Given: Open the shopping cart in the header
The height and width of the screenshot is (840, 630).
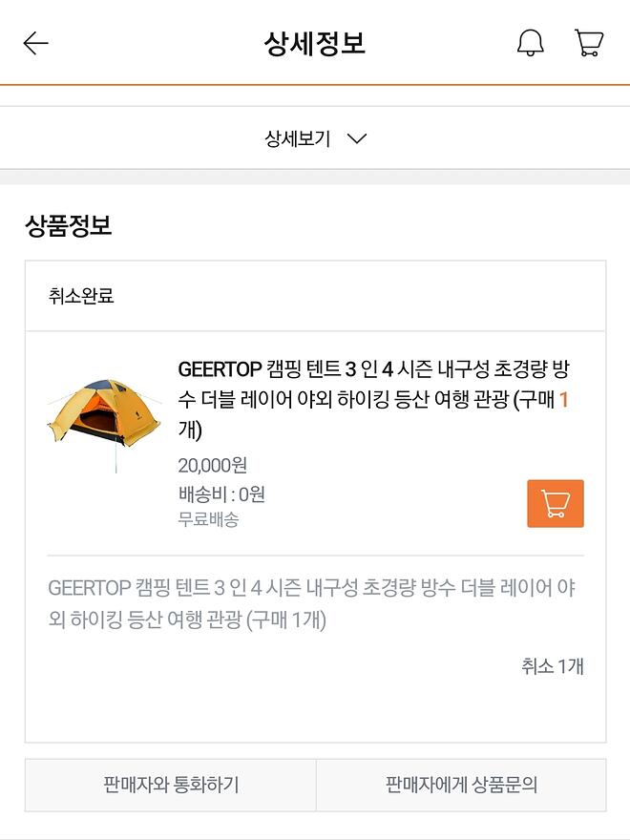Looking at the screenshot, I should click(589, 44).
